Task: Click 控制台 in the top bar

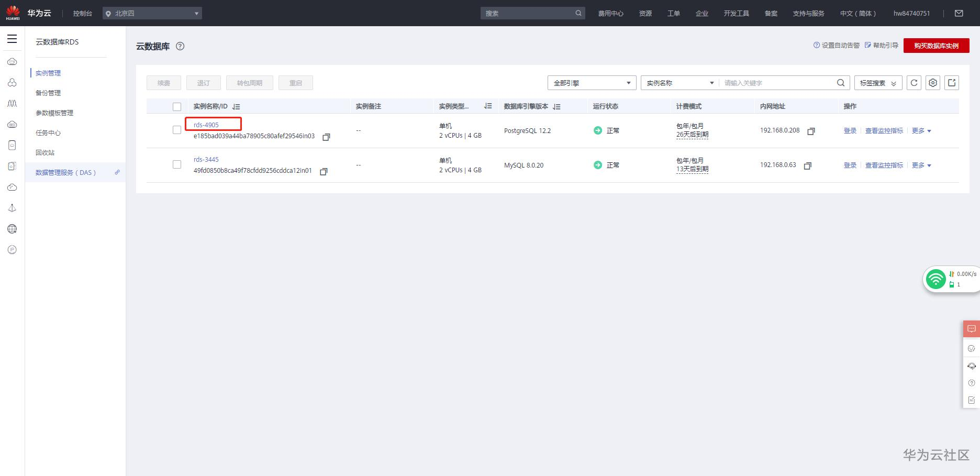Action: [x=83, y=14]
